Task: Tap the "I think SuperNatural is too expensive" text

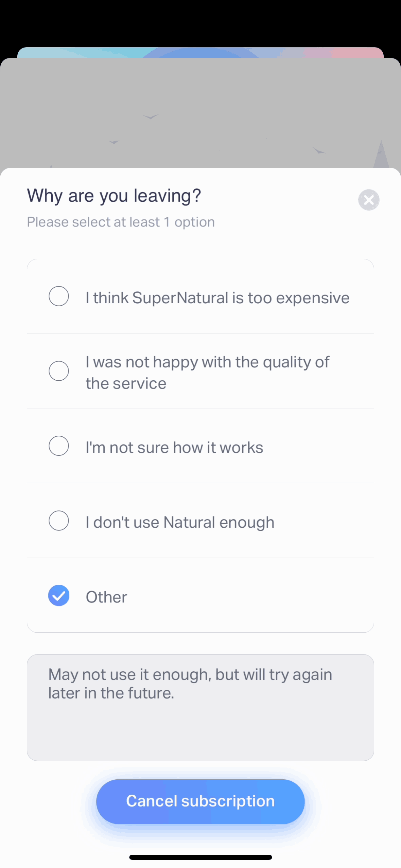Action: tap(217, 298)
